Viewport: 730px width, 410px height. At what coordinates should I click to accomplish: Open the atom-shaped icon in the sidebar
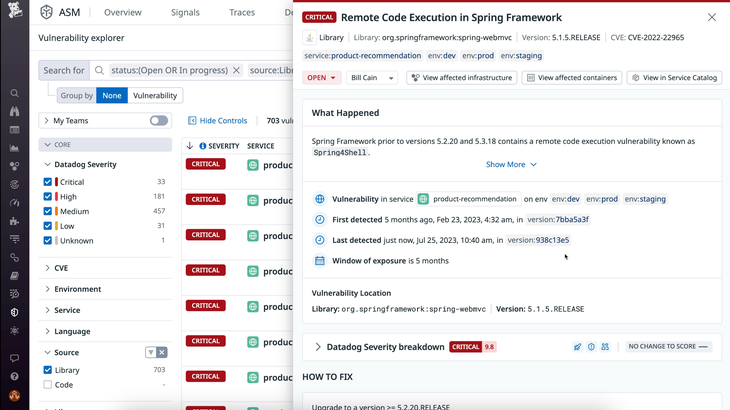pyautogui.click(x=14, y=330)
